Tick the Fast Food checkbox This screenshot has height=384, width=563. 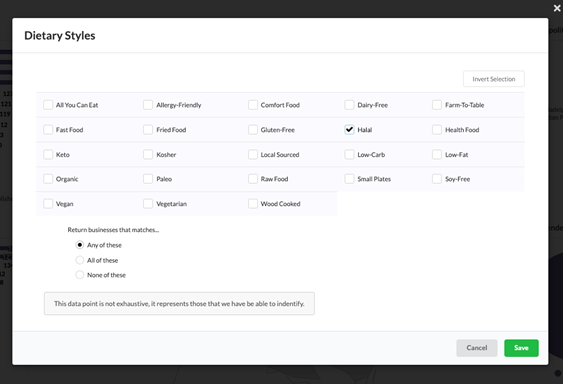coord(48,130)
